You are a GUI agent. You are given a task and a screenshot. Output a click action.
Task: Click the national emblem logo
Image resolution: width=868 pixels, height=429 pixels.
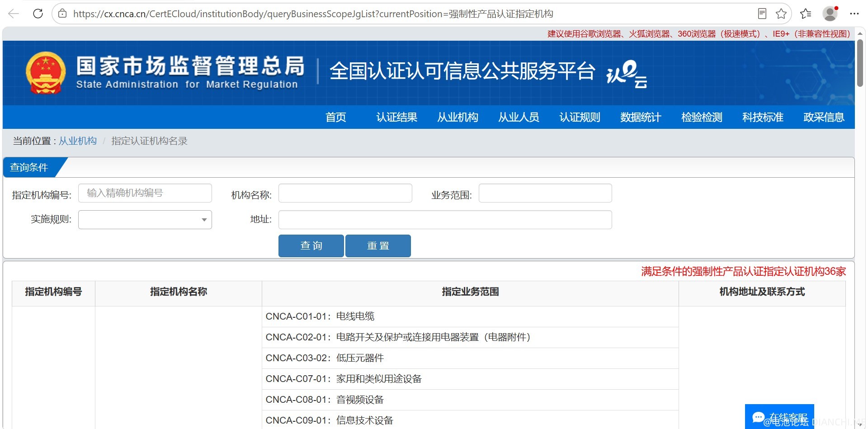(x=46, y=73)
